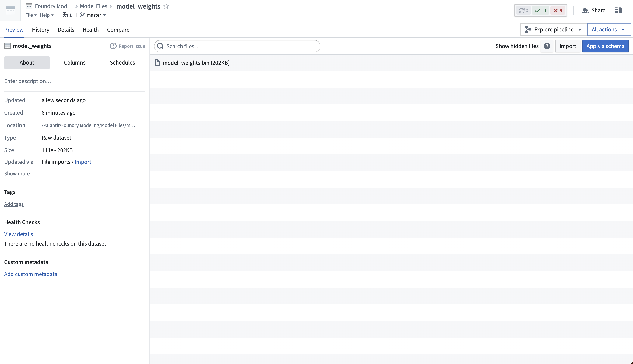Image resolution: width=633 pixels, height=364 pixels.
Task: Open the All actions dropdown
Action: click(x=609, y=30)
